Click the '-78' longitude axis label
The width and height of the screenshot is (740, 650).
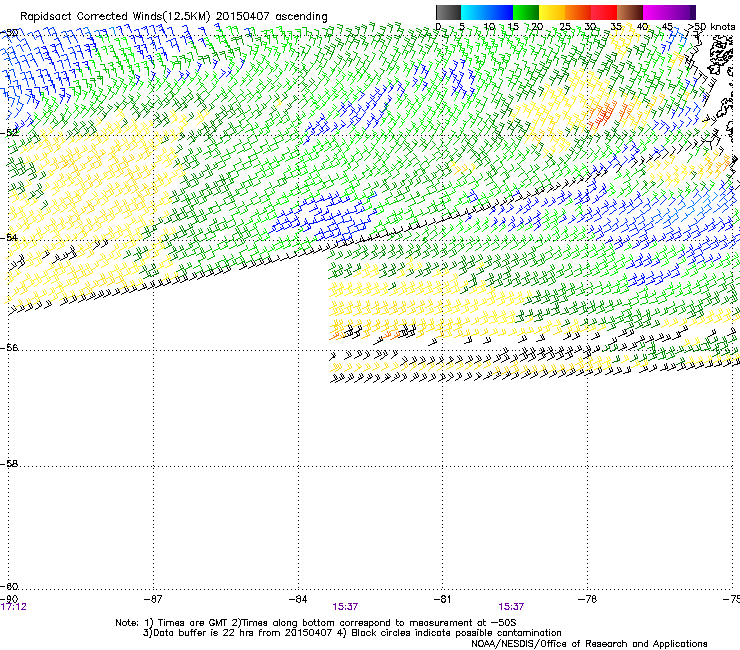587,599
